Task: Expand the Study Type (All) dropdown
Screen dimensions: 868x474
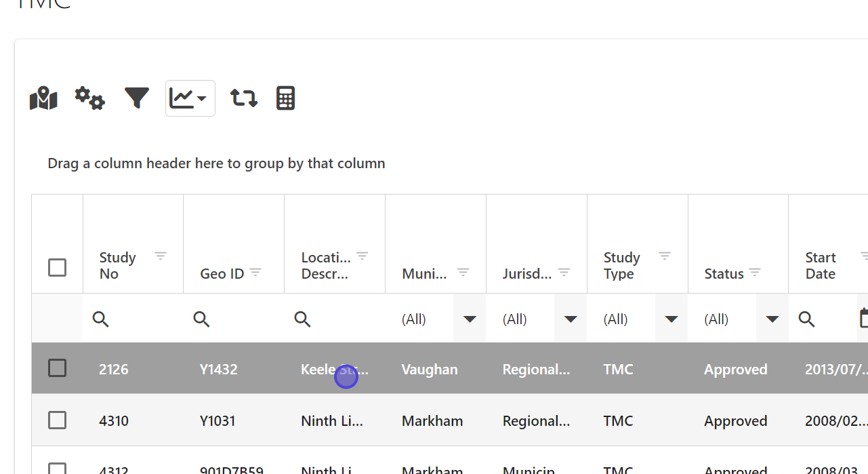Action: [x=671, y=319]
